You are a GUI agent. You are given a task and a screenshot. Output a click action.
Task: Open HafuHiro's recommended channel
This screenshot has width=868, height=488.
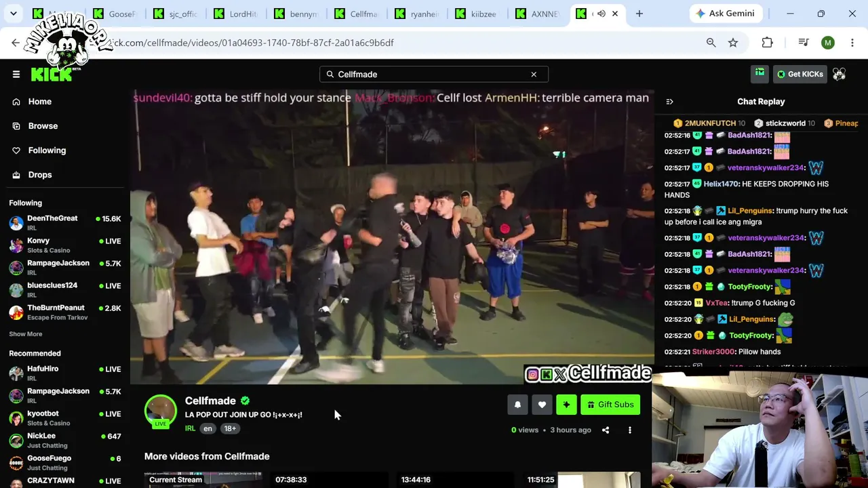tap(65, 373)
